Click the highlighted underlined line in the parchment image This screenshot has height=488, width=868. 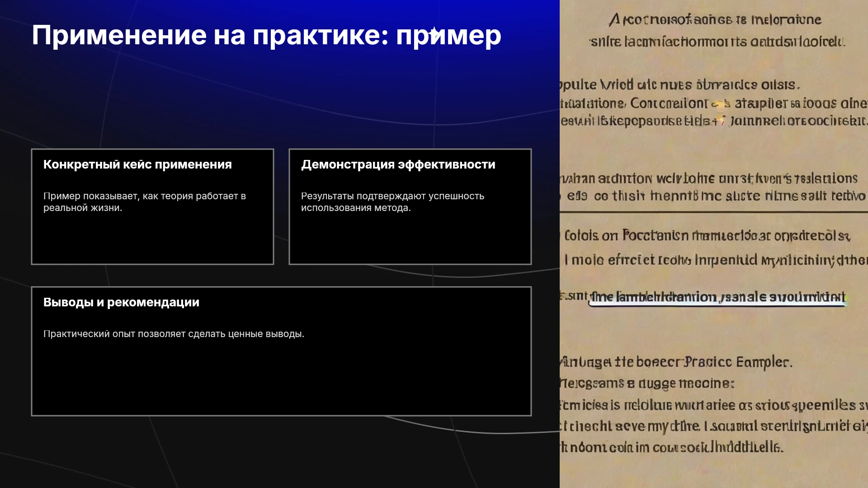[x=718, y=297]
